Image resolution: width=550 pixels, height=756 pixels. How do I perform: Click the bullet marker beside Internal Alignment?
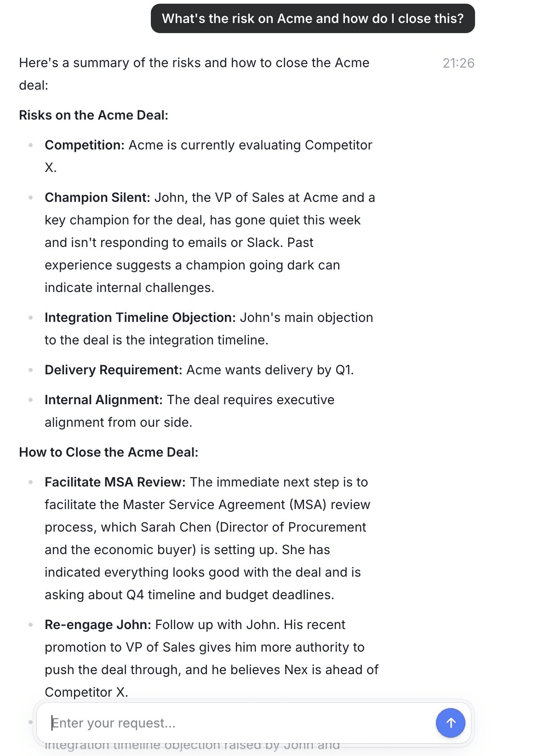(x=31, y=400)
